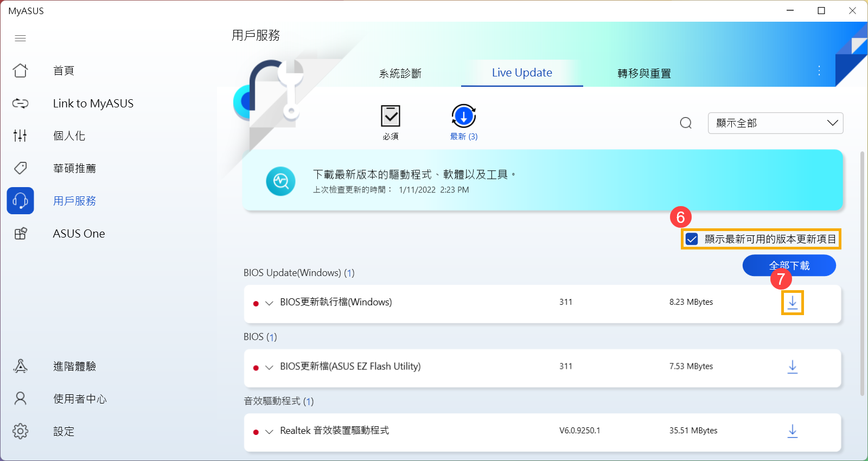
Task: Click last checked time 1/11/2022 2:23 PM
Action: coord(434,190)
